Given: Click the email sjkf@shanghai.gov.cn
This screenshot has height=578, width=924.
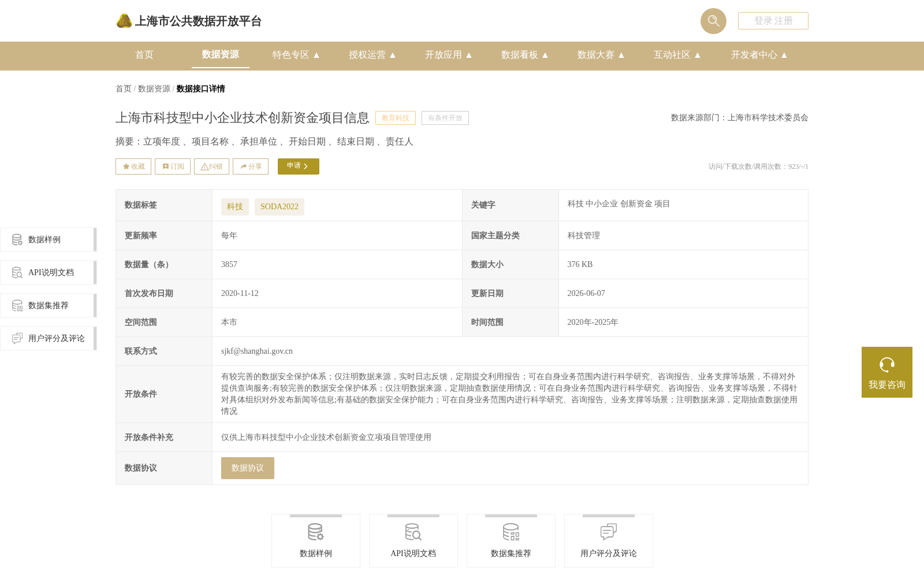Looking at the screenshot, I should [257, 351].
